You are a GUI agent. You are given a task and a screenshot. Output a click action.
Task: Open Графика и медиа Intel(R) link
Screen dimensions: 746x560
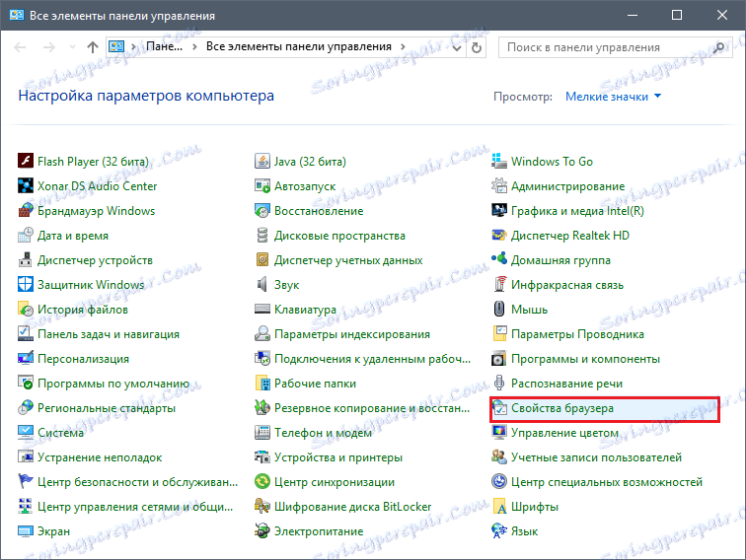pyautogui.click(x=577, y=211)
